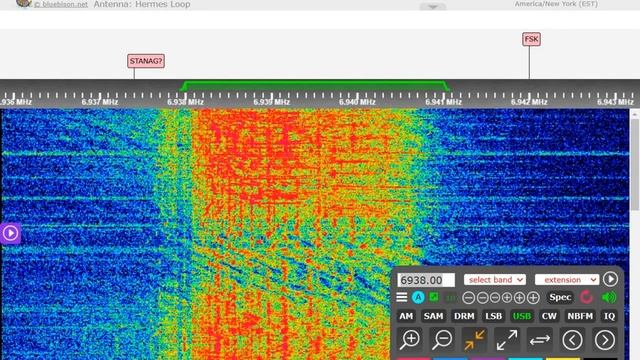The image size is (640, 360).
Task: Click the green passband bar on the frequency scale
Action: coord(315,86)
